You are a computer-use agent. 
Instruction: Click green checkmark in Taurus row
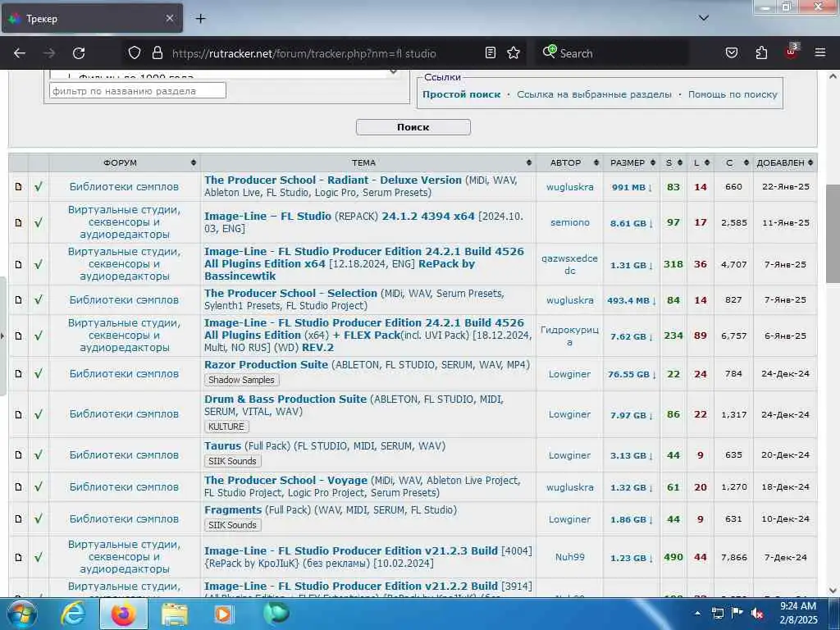click(x=38, y=454)
